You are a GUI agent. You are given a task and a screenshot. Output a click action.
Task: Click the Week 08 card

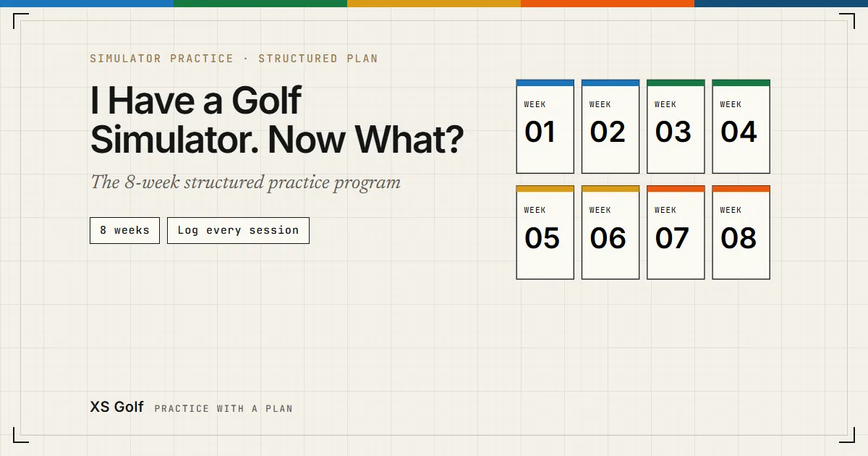(741, 232)
